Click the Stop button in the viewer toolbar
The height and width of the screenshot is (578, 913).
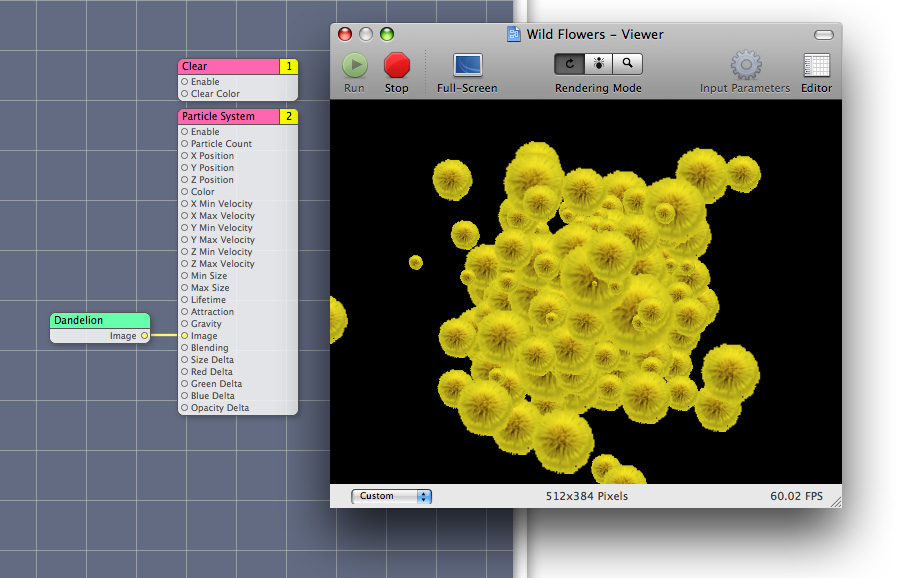click(x=397, y=66)
